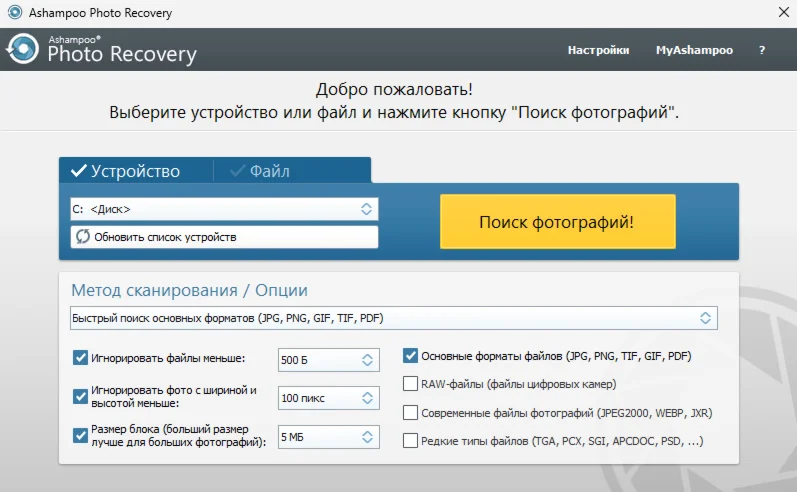Start the 'Поиск фотографий!' scan
Viewport: 797px width, 492px height.
[x=557, y=221]
